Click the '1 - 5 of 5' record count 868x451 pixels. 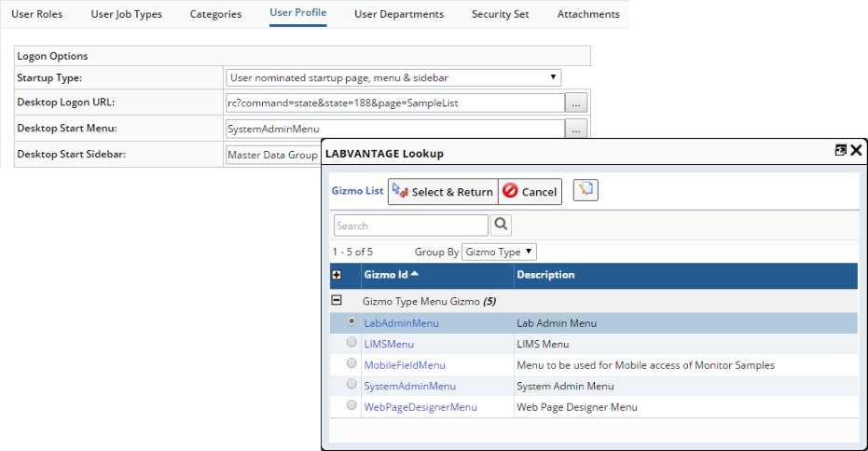pyautogui.click(x=352, y=252)
